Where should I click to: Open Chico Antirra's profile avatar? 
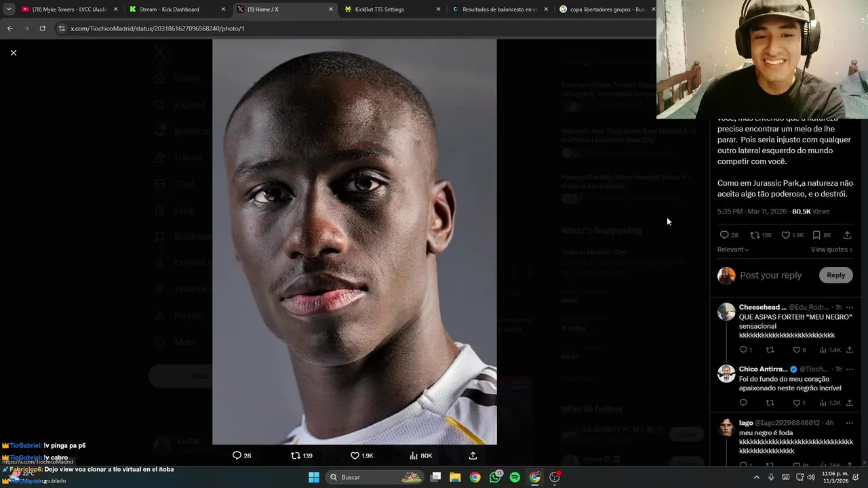pos(726,373)
